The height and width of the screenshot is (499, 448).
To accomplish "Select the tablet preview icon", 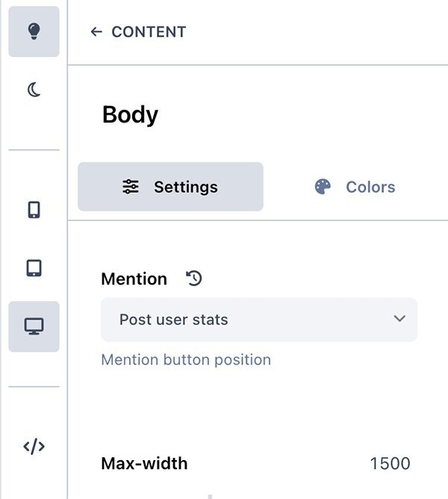I will pyautogui.click(x=34, y=267).
